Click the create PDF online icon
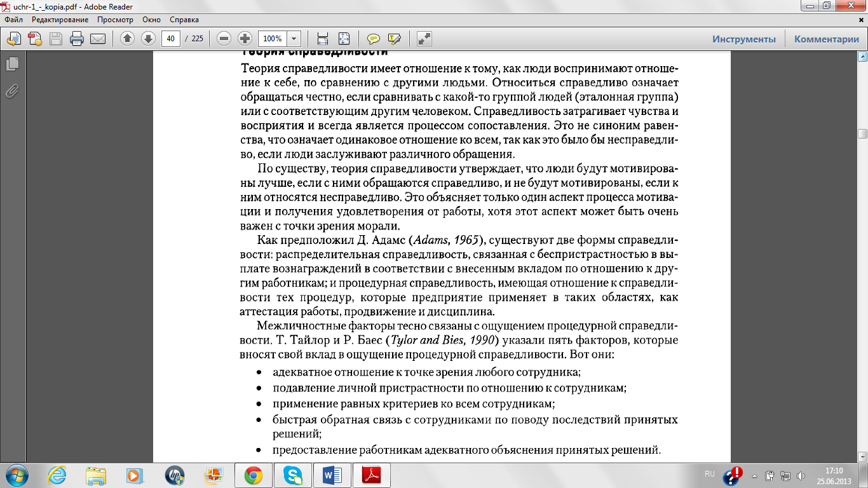This screenshot has width=868, height=488. click(34, 39)
